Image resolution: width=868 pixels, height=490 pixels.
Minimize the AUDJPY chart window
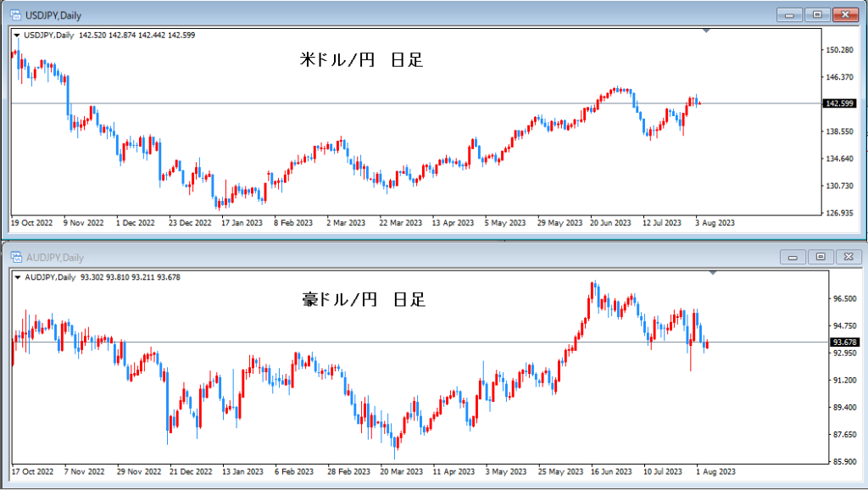793,257
